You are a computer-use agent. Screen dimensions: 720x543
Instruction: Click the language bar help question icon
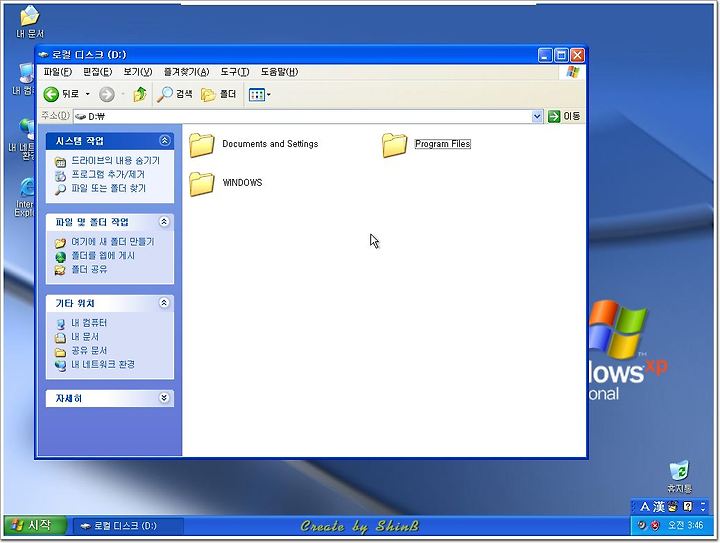pos(687,506)
